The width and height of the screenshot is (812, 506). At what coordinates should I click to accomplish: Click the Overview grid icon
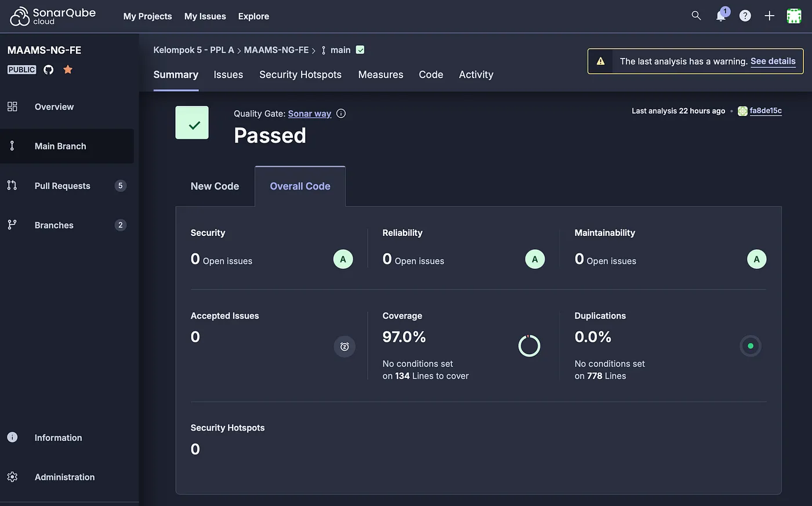coord(12,107)
